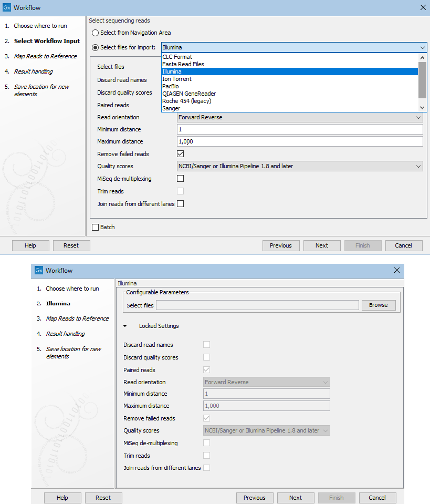Check the MiSeq de-multiplexing checkbox
This screenshot has height=504, width=430.
181,178
